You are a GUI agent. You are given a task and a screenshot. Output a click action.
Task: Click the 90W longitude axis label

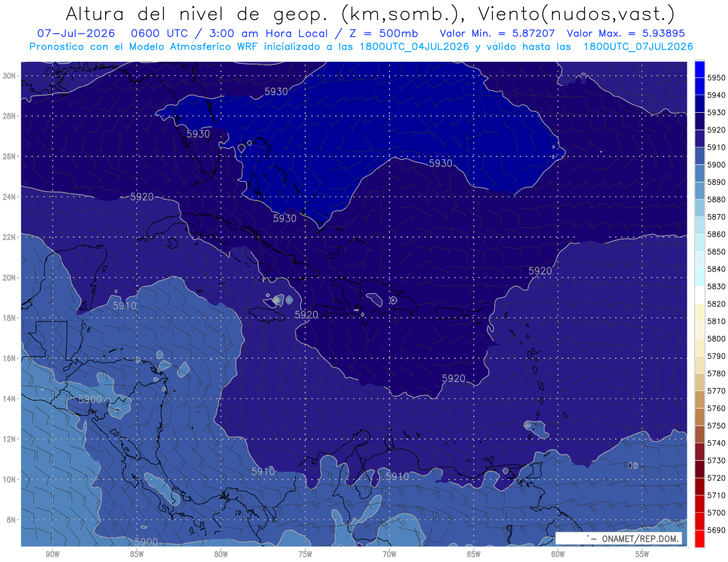(x=52, y=554)
